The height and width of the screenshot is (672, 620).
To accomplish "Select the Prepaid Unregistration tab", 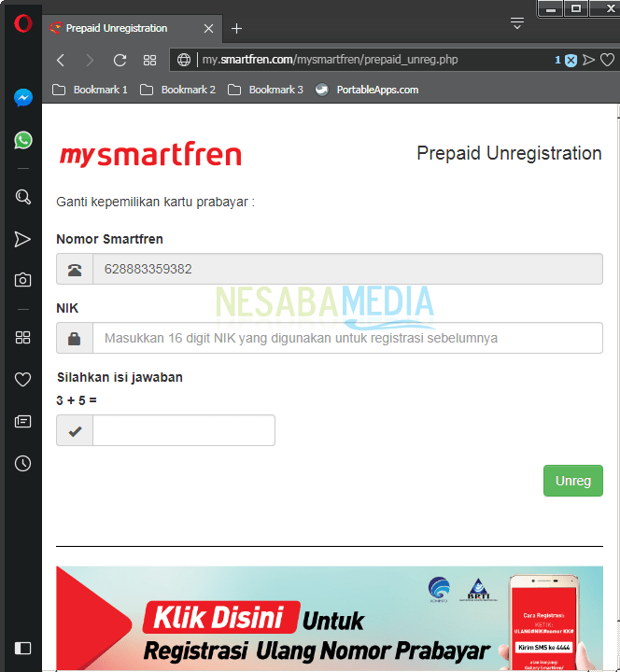I will click(x=132, y=28).
